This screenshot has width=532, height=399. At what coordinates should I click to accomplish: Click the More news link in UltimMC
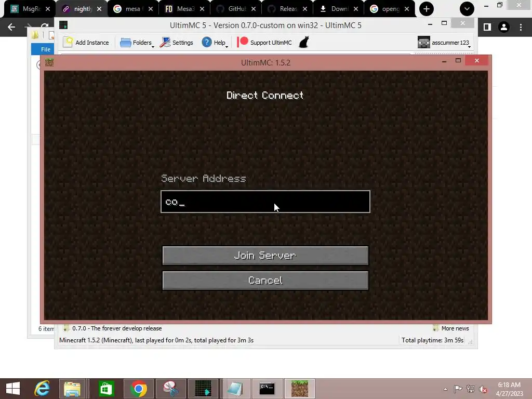(x=455, y=328)
